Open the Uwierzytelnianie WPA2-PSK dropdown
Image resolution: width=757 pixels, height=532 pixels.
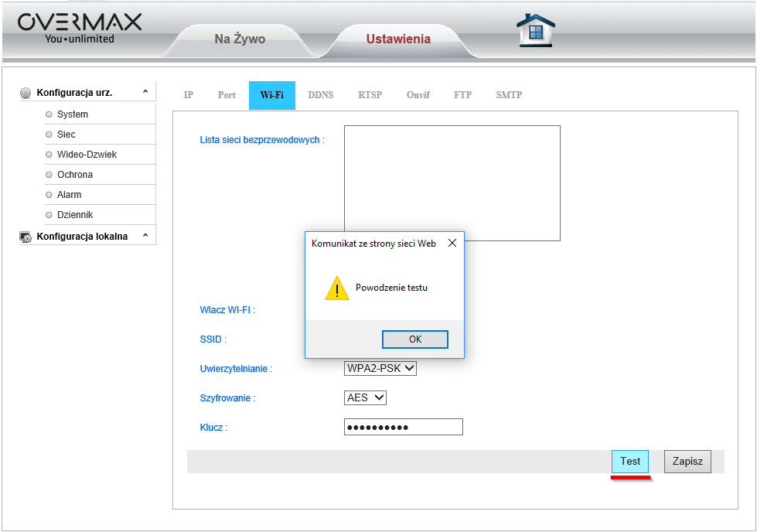coord(380,369)
